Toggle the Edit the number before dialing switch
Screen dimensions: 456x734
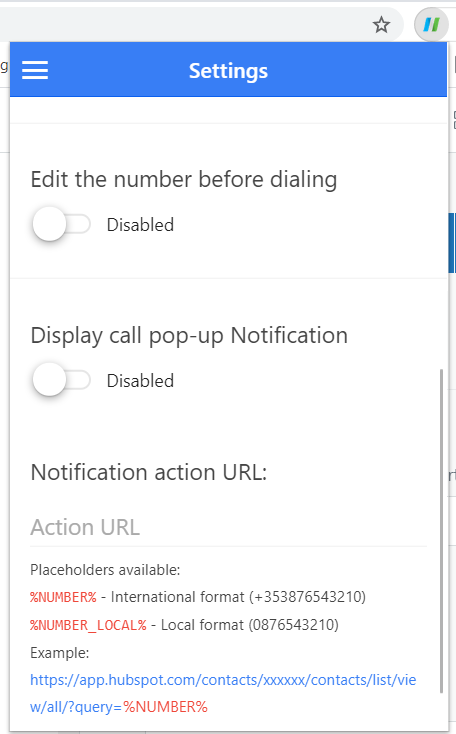(x=61, y=224)
